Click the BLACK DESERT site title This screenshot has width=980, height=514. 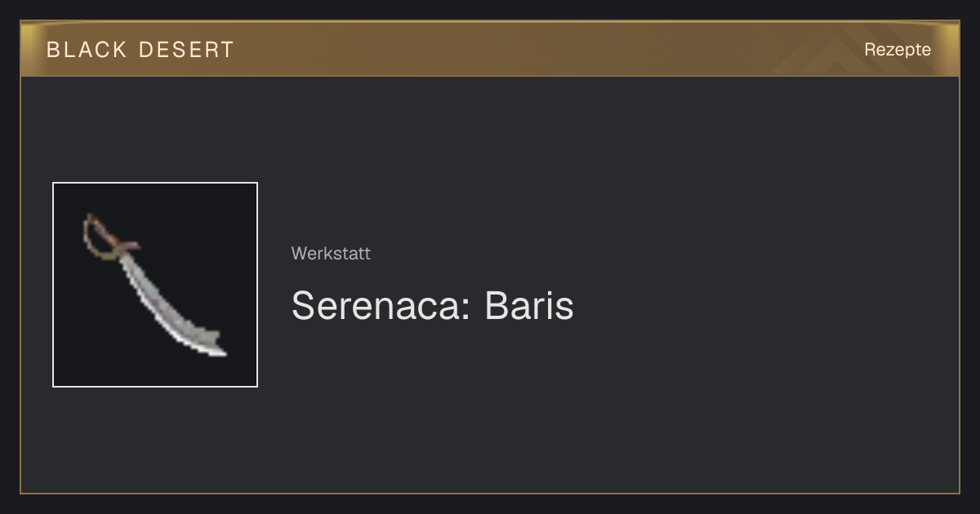coord(140,50)
